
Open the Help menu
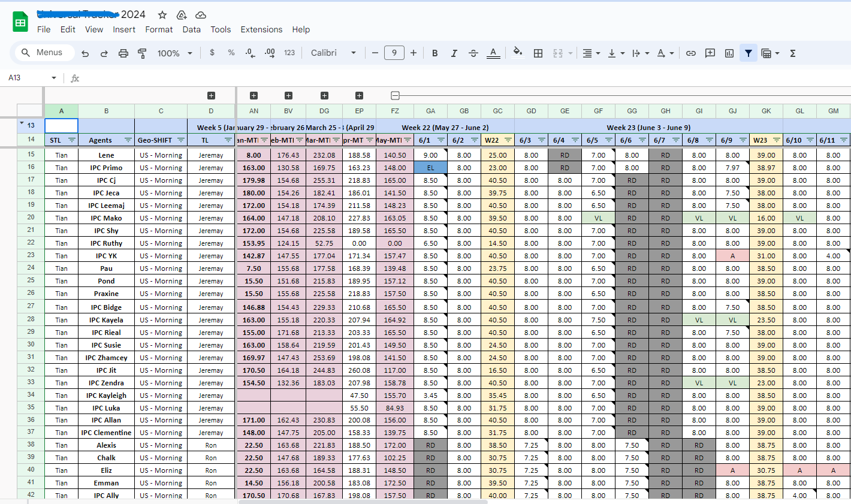tap(301, 29)
